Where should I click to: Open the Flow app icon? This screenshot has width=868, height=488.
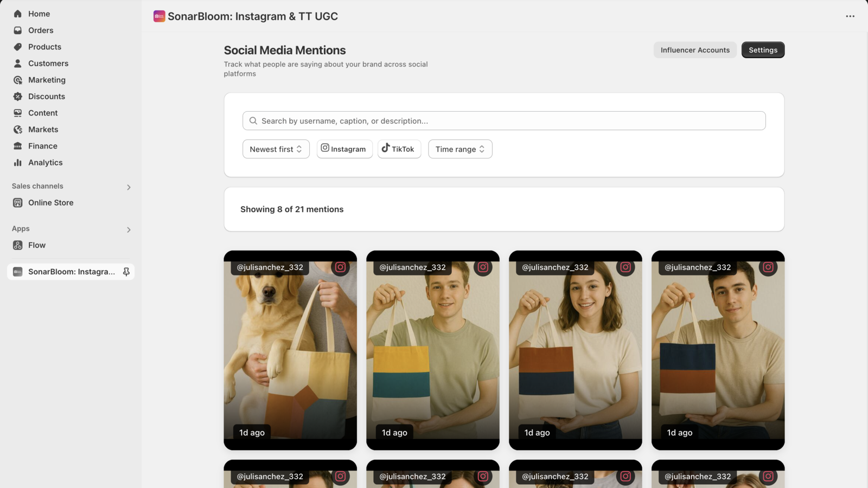coord(18,245)
